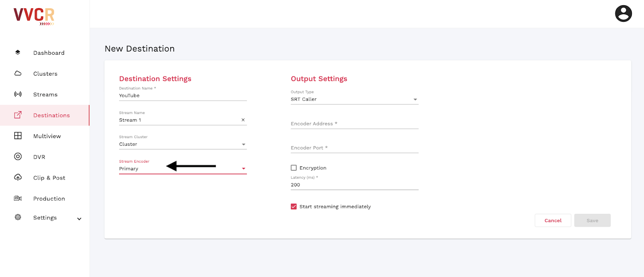Image resolution: width=644 pixels, height=277 pixels.
Task: Click the Production camera icon
Action: (18, 198)
